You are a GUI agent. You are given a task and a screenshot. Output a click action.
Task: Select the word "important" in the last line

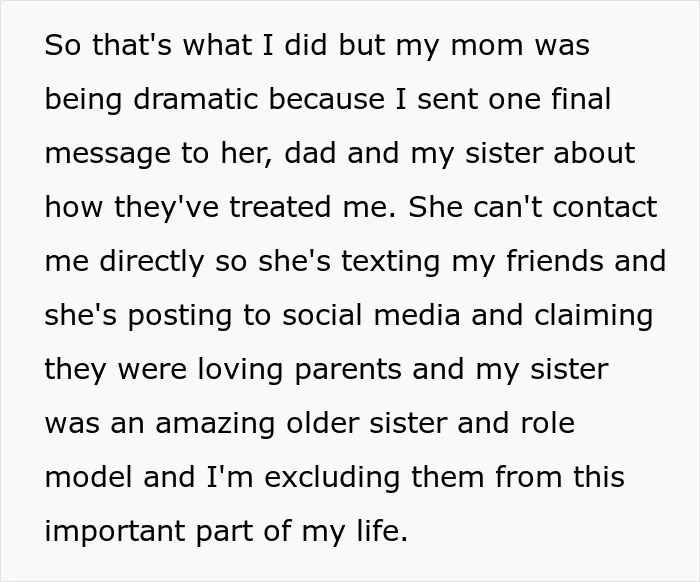[x=115, y=532]
